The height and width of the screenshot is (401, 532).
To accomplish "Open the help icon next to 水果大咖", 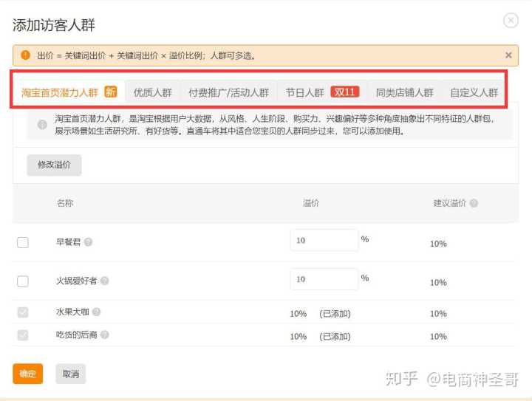I will pos(96,312).
